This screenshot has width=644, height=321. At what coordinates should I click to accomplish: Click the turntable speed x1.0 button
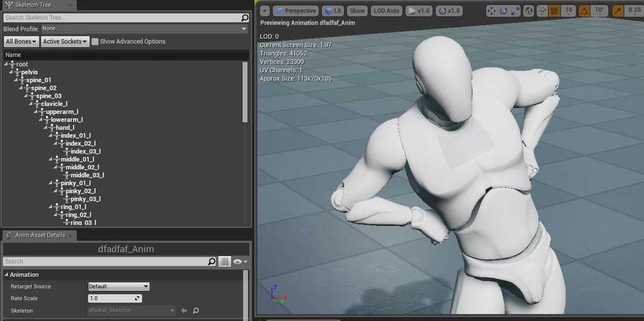point(449,11)
